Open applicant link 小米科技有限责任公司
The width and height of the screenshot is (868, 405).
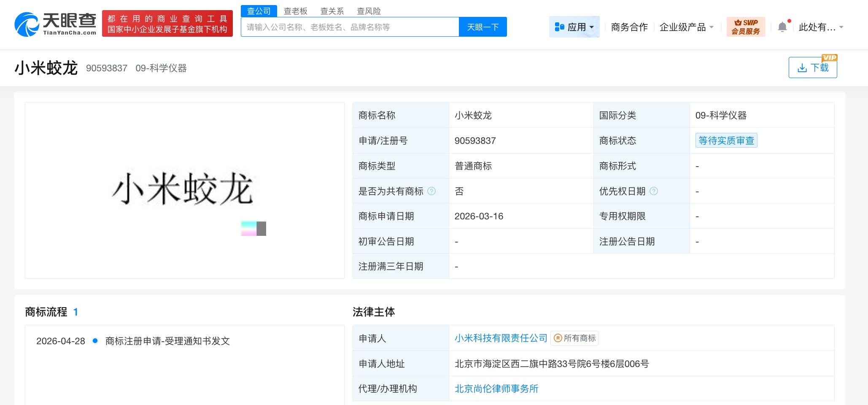(501, 338)
